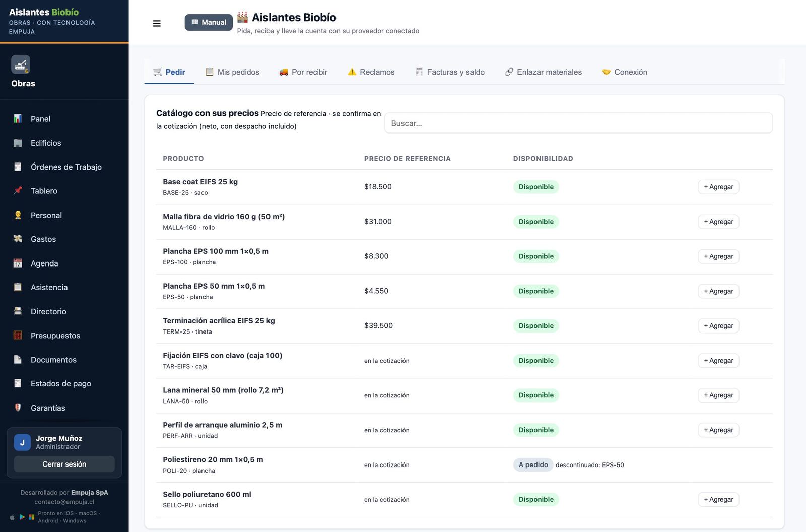806x532 pixels.
Task: Click the Personal worker icon
Action: 18,215
